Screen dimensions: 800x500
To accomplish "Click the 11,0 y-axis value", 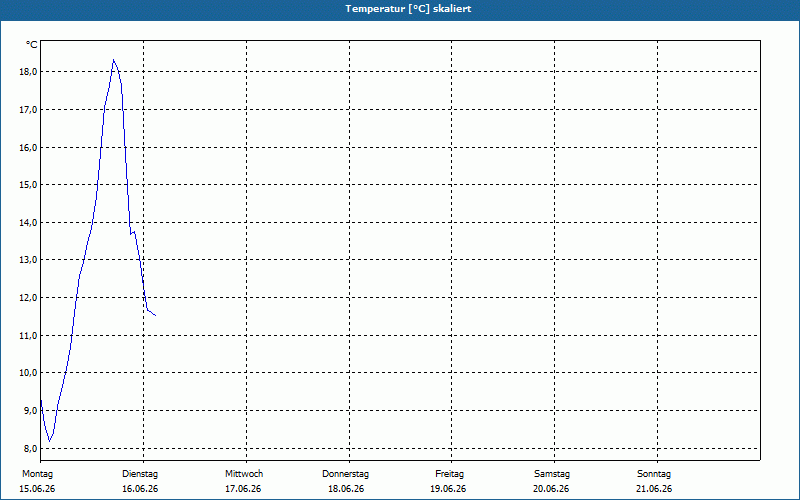I will 28,336.
